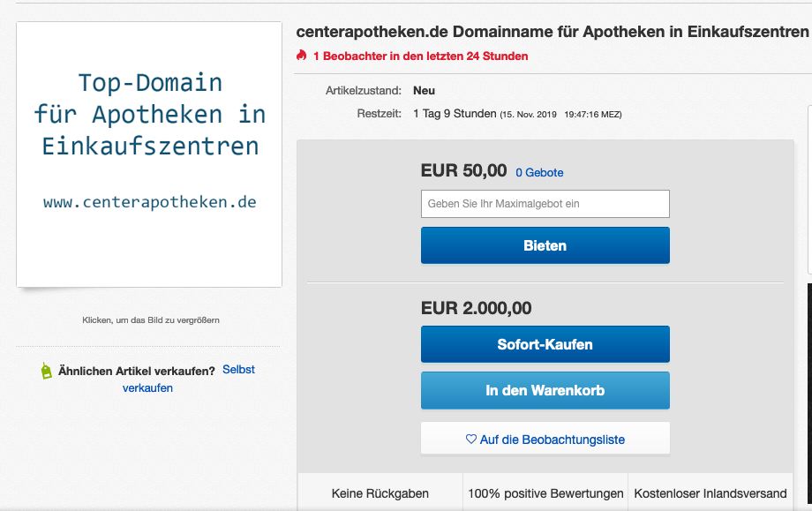
Task: Click the EUR 50,00 current bid price
Action: coord(464,171)
